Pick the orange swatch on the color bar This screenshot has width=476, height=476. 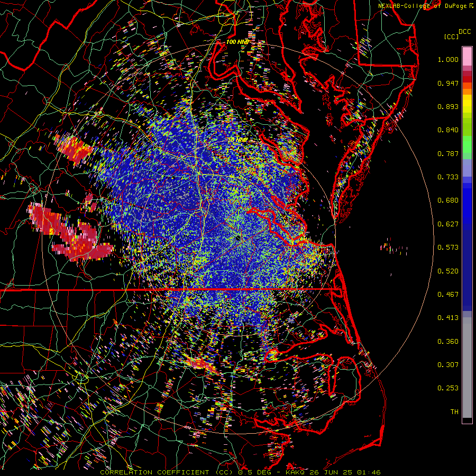(467, 91)
